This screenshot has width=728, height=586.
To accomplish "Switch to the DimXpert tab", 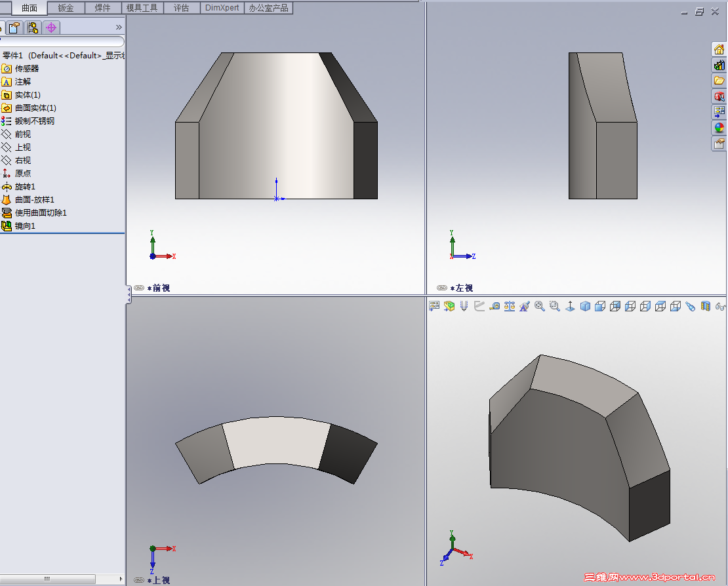I will [x=222, y=8].
